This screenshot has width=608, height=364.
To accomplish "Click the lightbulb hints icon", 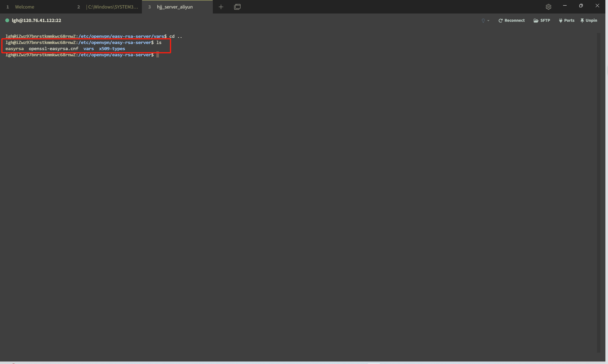I will pos(483,21).
